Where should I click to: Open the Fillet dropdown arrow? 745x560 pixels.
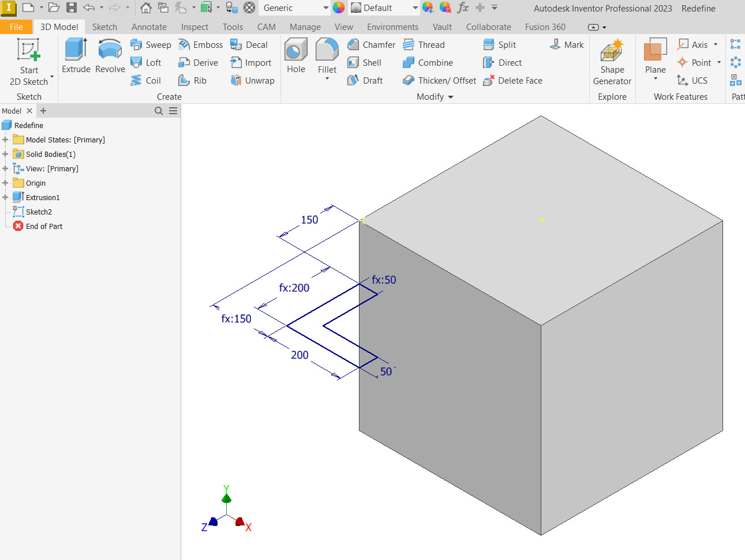327,79
